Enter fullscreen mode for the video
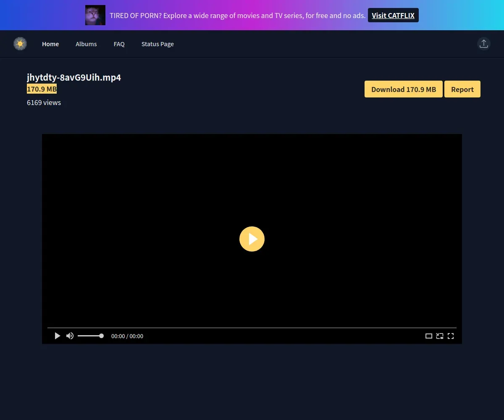The height and width of the screenshot is (420, 504). coord(451,336)
